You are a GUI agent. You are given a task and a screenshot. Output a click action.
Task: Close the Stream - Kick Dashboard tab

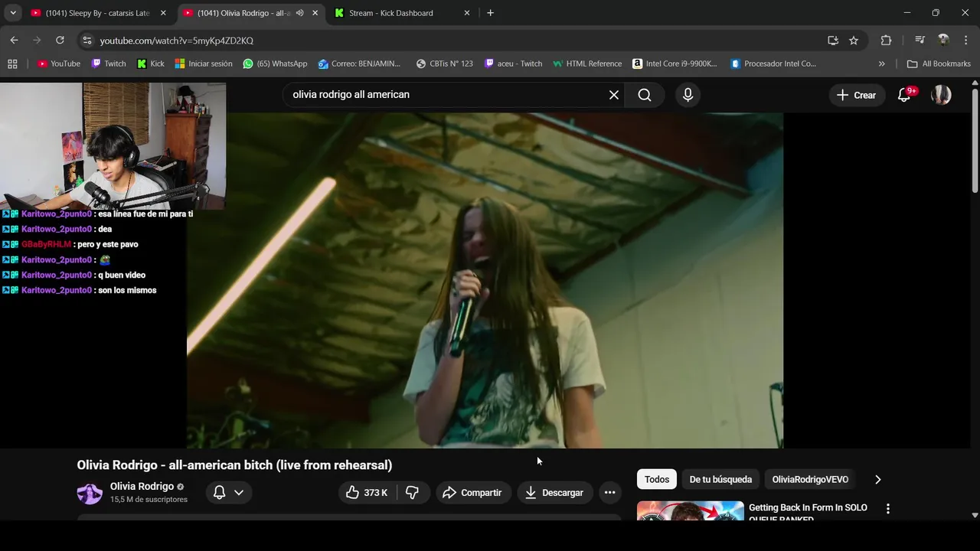coord(467,13)
